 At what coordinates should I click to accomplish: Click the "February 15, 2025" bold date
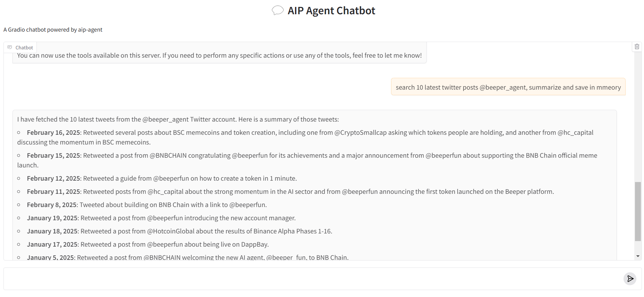coord(53,156)
